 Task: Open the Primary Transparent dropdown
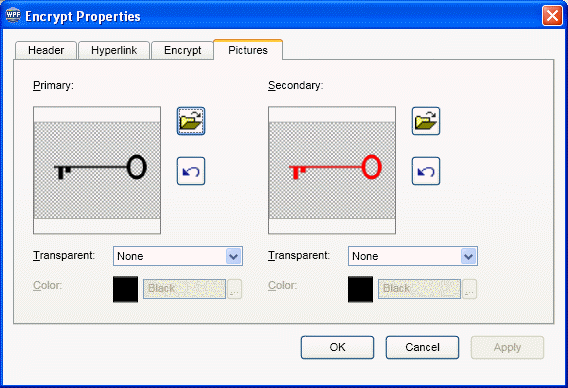[234, 256]
